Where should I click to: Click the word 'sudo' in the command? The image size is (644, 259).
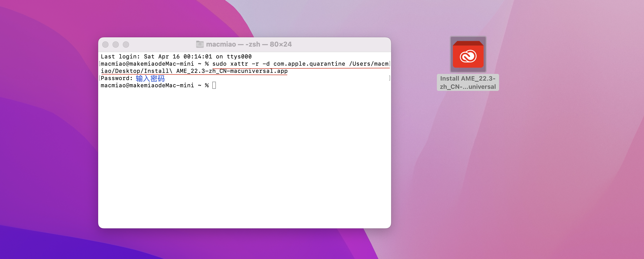point(219,64)
